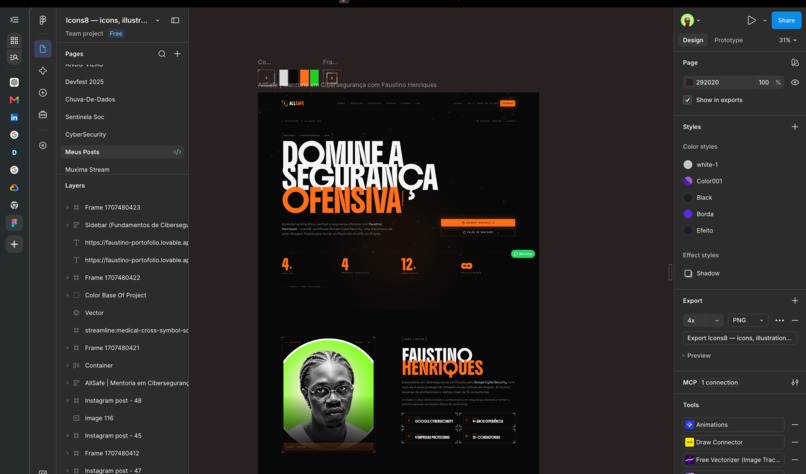Remove the Draw Connector tool entry

tap(795, 442)
